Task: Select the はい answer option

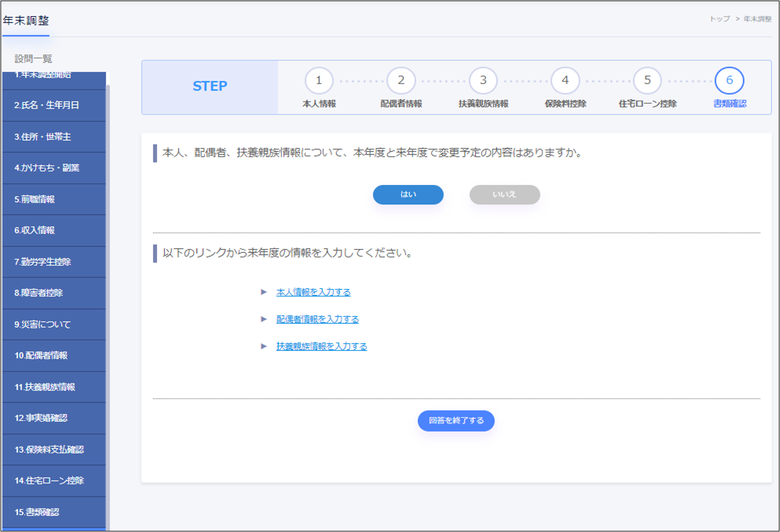Action: pyautogui.click(x=408, y=194)
